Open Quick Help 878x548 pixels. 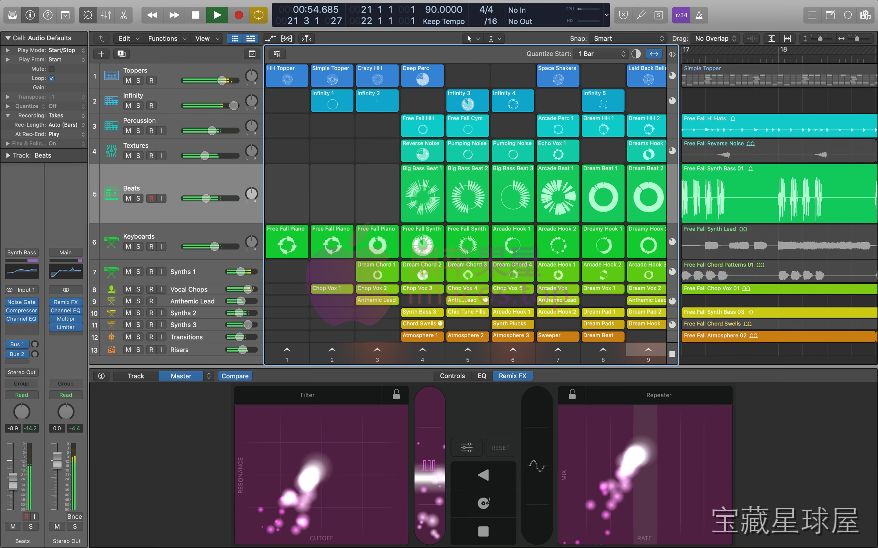point(48,15)
